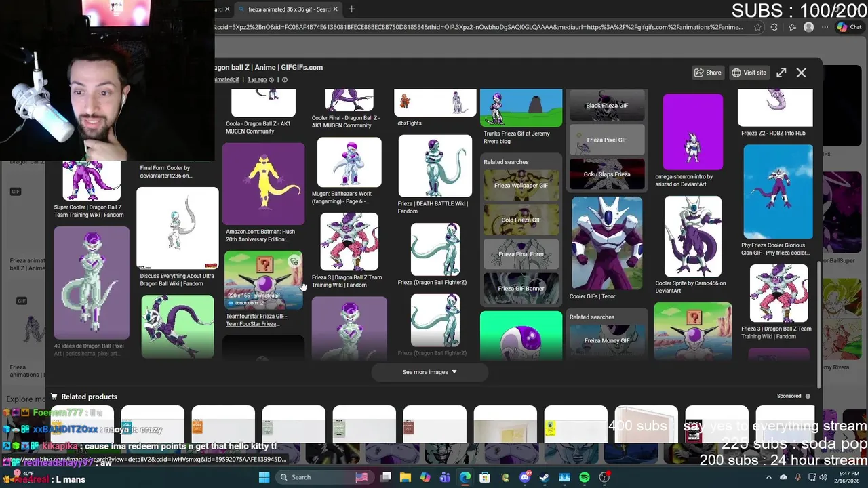Open microphone tray icon
The image size is (868, 488).
[797, 477]
